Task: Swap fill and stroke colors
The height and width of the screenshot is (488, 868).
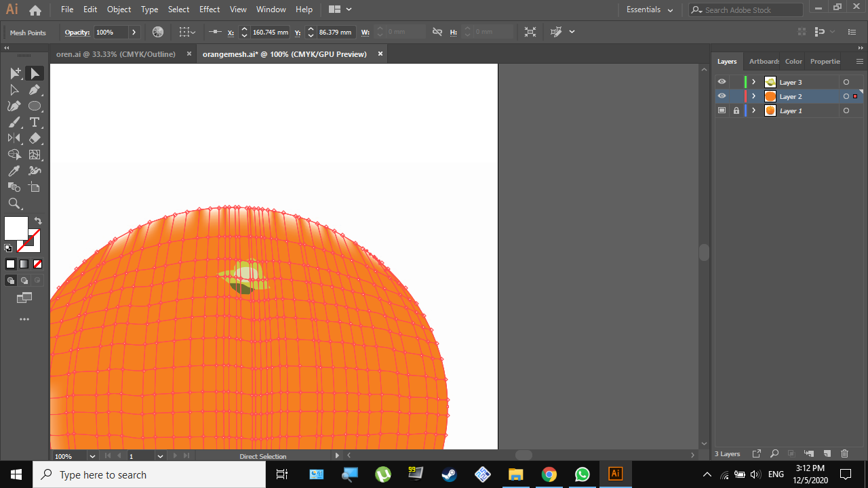Action: (38, 221)
